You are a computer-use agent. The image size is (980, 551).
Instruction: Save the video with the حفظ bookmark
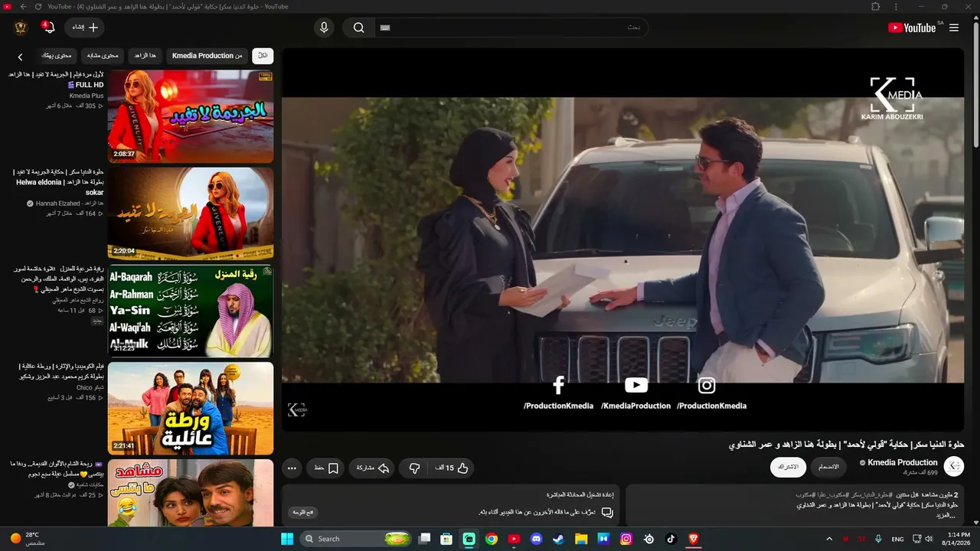326,468
